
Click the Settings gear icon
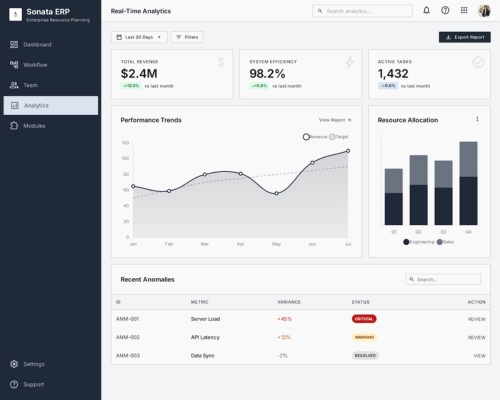(14, 364)
